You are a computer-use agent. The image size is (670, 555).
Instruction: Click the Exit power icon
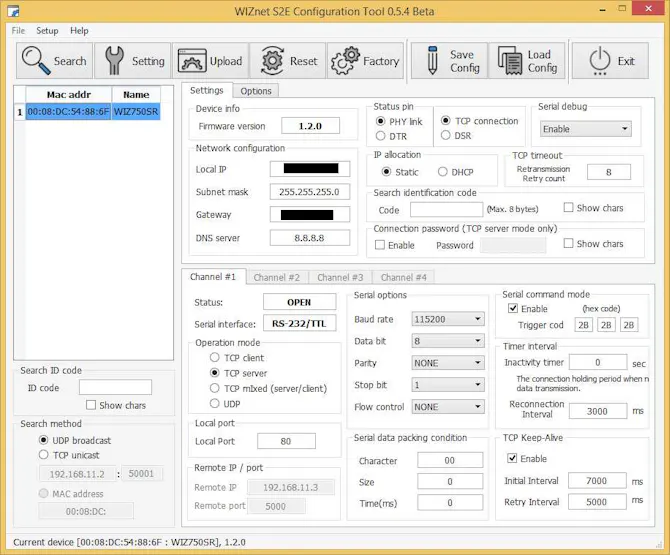[610, 61]
